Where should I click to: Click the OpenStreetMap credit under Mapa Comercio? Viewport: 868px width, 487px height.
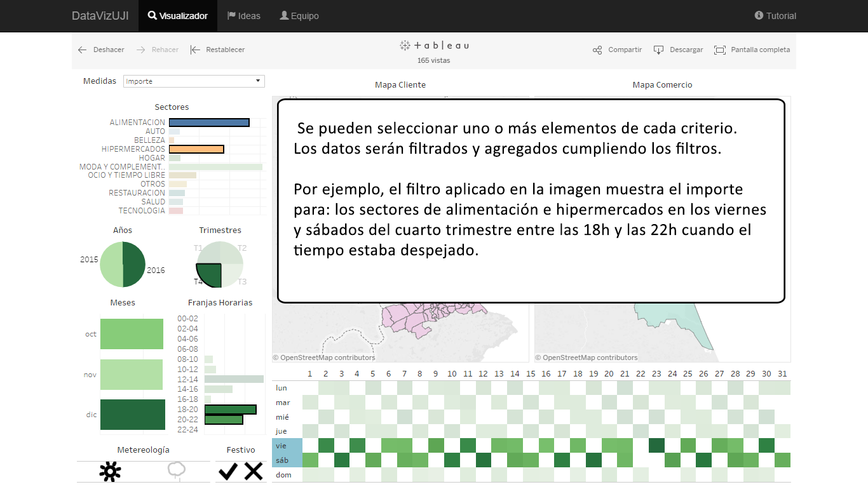[586, 357]
